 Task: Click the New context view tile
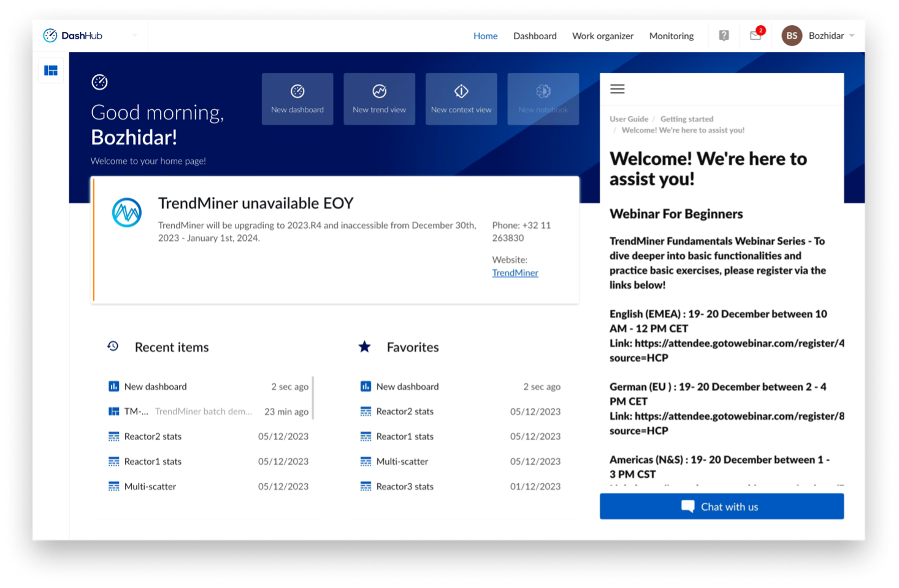[x=461, y=99]
